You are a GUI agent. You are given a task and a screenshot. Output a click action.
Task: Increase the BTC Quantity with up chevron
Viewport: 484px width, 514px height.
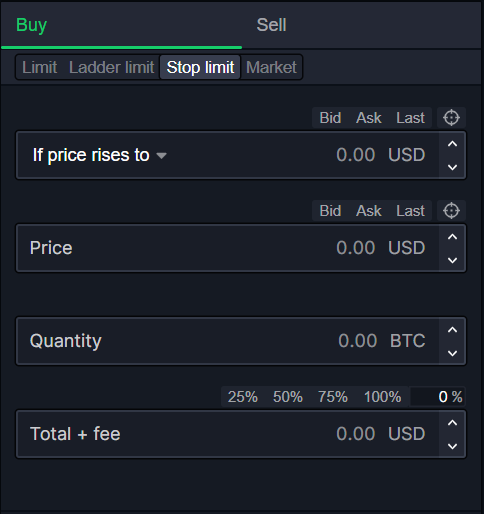[452, 330]
